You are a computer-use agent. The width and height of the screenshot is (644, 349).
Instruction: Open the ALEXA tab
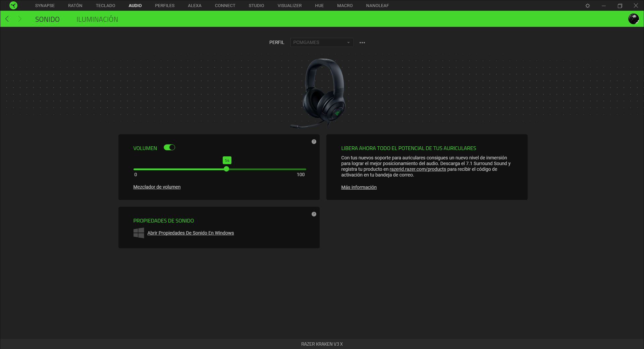[x=195, y=6]
